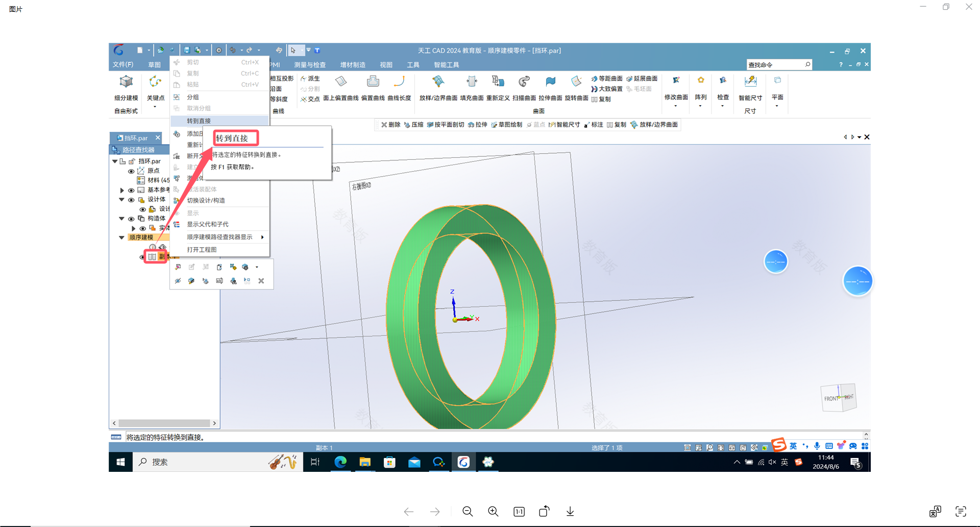The height and width of the screenshot is (527, 980).
Task: Choose 转到直接 in context menu
Action: (x=219, y=121)
